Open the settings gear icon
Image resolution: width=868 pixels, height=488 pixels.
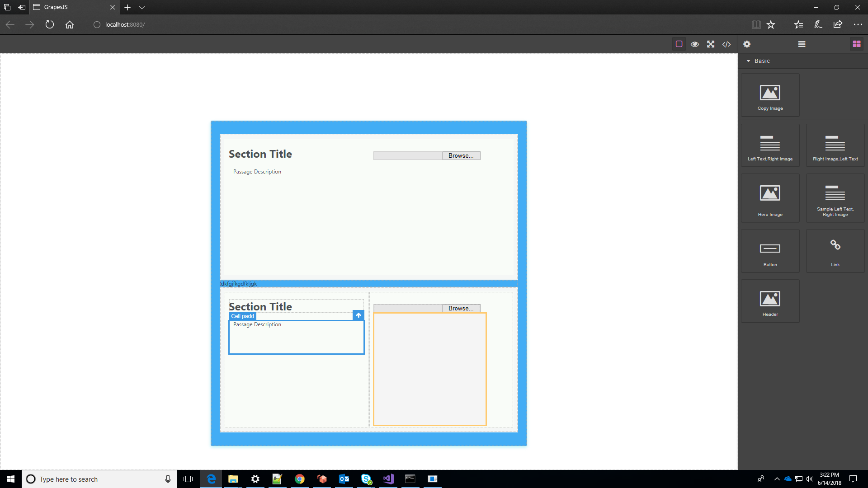click(x=747, y=44)
